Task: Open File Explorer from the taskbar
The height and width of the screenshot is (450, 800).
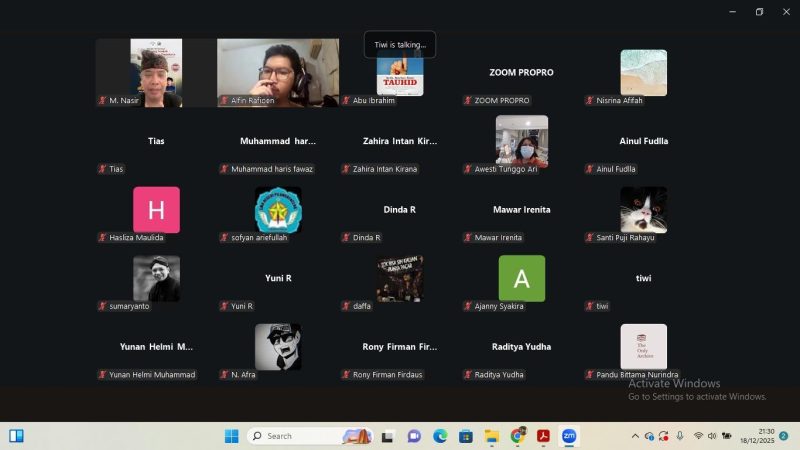Action: pos(491,436)
